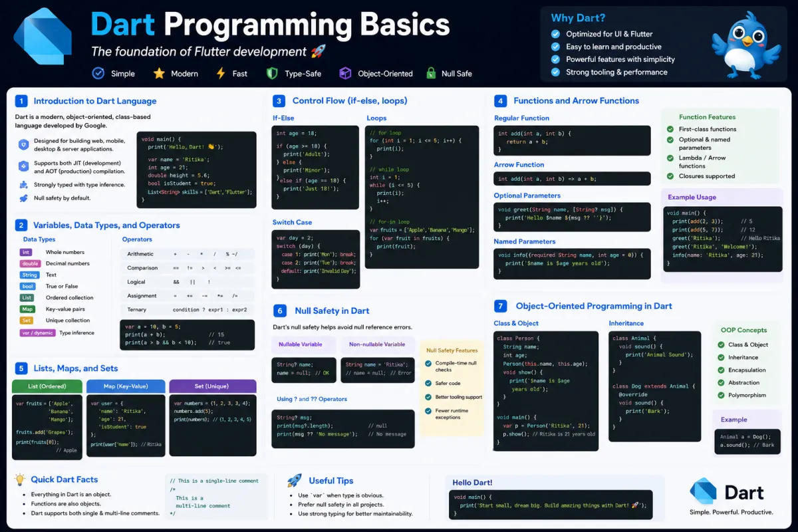This screenshot has width=798, height=532.
Task: Click the purple 'int' data type badge
Action: point(26,252)
